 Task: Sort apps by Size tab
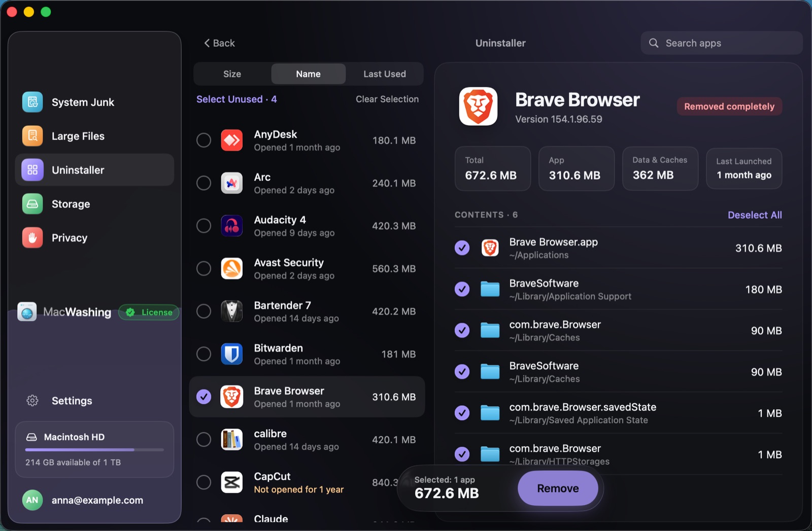[x=232, y=74]
